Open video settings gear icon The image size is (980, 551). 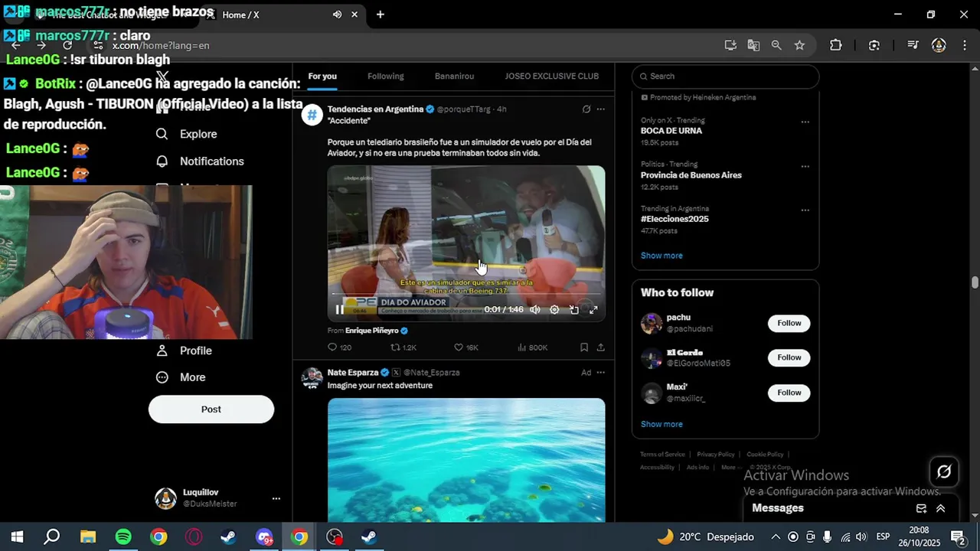(x=554, y=310)
